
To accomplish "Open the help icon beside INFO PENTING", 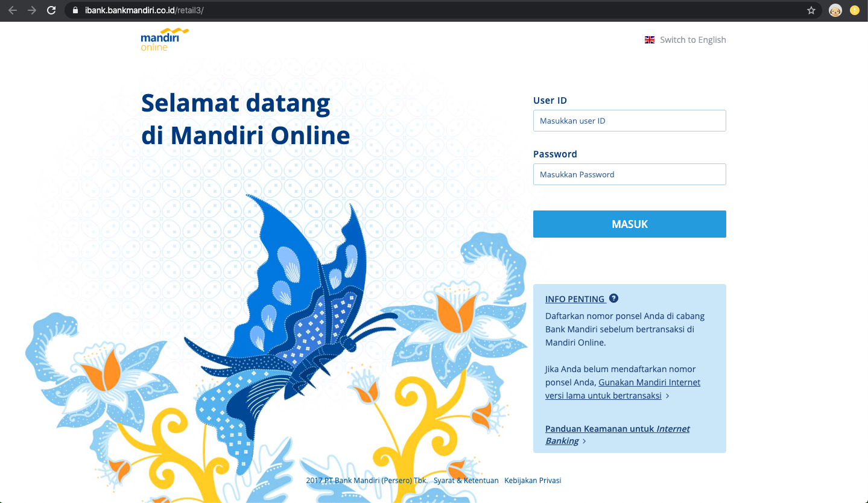I will tap(613, 298).
